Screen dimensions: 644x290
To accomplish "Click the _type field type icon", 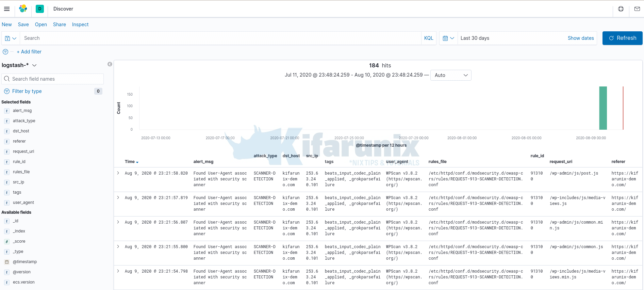I will [7, 252].
